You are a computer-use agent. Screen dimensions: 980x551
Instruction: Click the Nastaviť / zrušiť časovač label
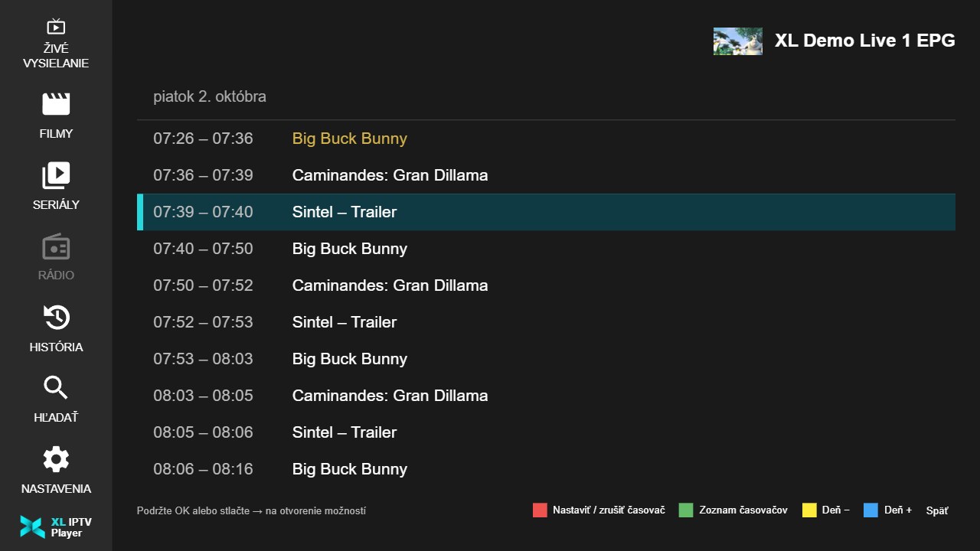tap(609, 510)
